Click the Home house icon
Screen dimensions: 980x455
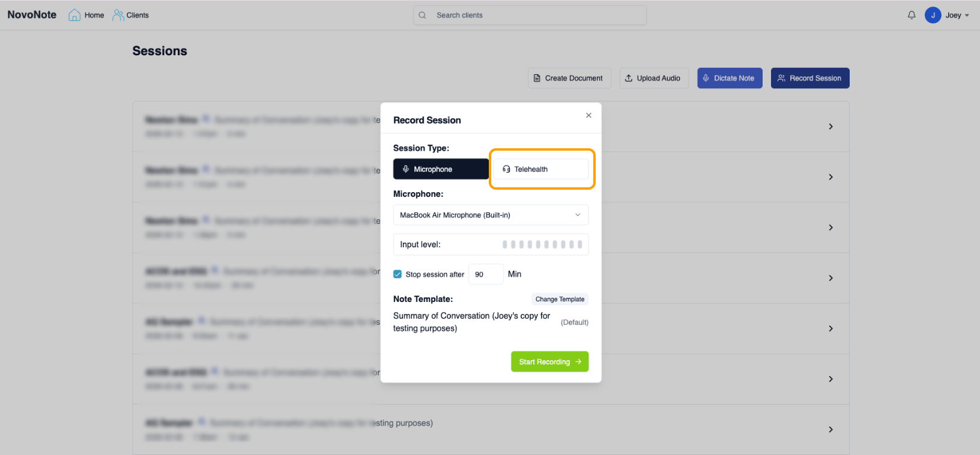[x=74, y=15]
